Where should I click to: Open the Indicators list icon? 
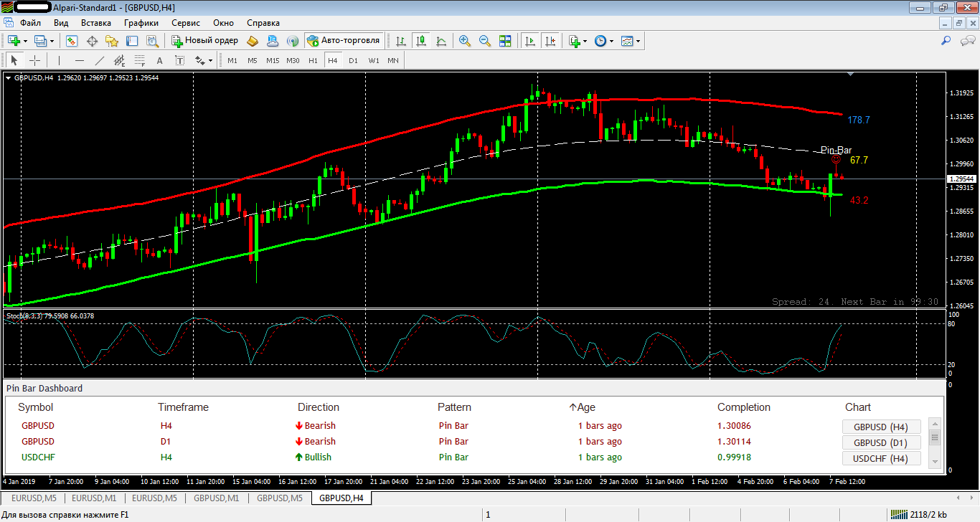pyautogui.click(x=574, y=41)
